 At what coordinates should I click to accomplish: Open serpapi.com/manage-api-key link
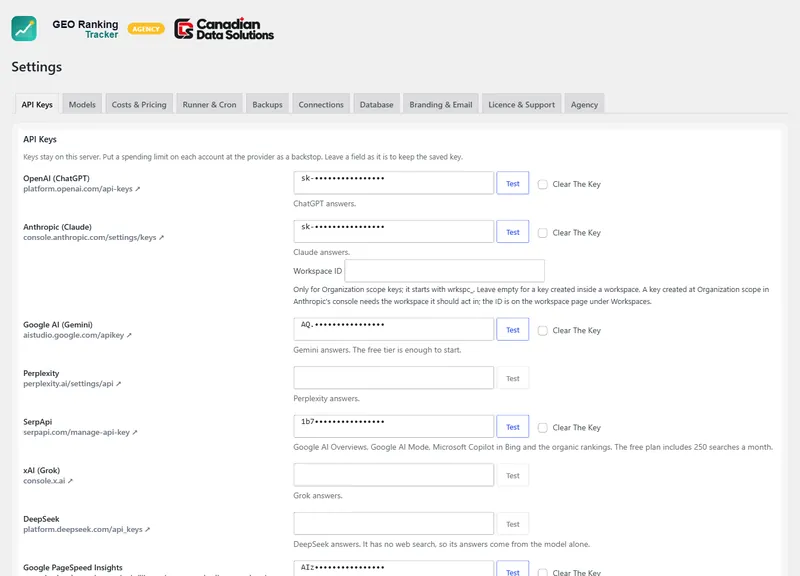[x=80, y=432]
